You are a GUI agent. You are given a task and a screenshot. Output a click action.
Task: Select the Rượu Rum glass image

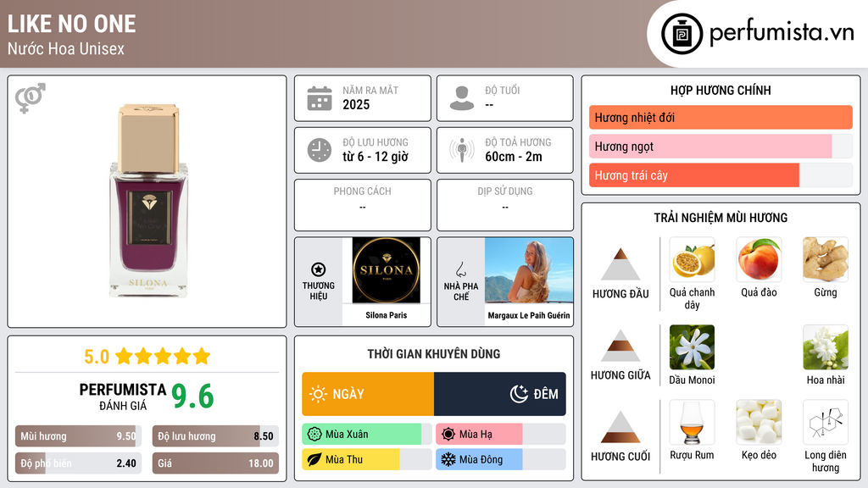click(x=692, y=422)
